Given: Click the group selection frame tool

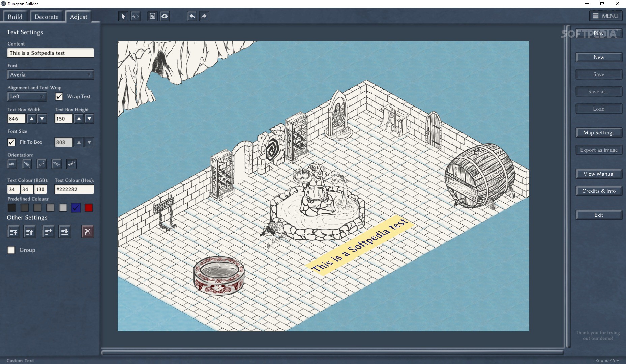Looking at the screenshot, I should (x=152, y=16).
